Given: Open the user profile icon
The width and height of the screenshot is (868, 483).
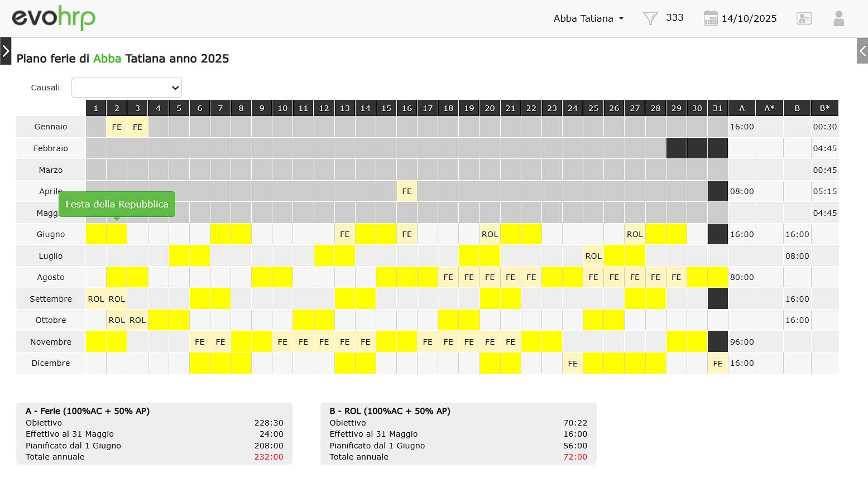Looking at the screenshot, I should pyautogui.click(x=838, y=18).
